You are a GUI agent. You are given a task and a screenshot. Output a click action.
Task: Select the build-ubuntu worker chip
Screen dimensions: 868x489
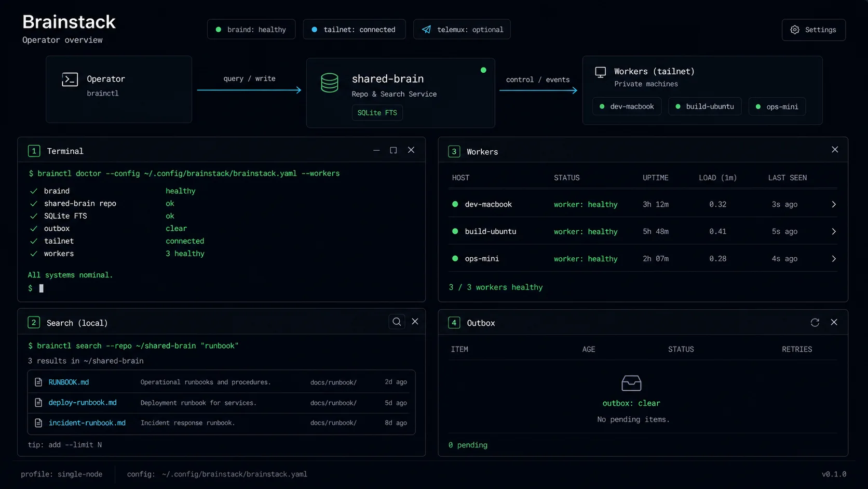coord(705,107)
